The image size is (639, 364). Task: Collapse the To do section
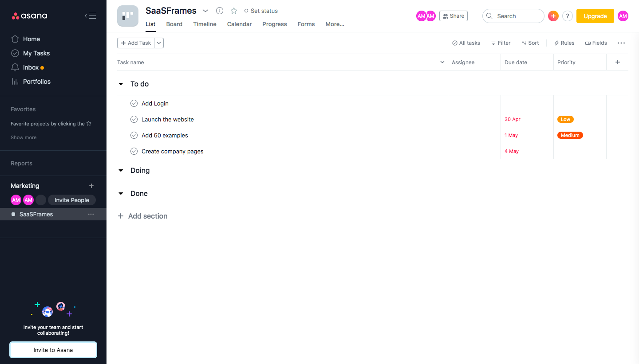(x=121, y=84)
